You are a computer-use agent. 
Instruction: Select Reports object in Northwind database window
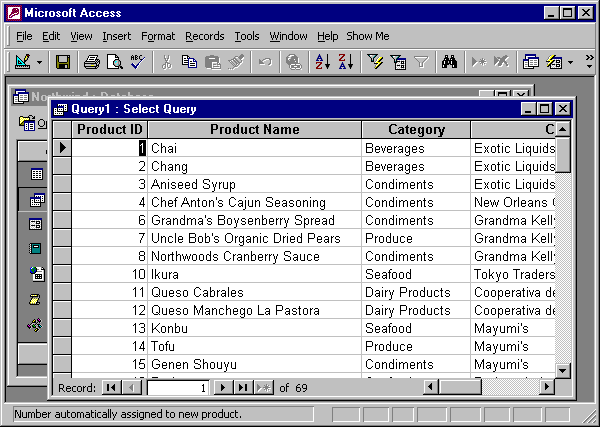[35, 249]
